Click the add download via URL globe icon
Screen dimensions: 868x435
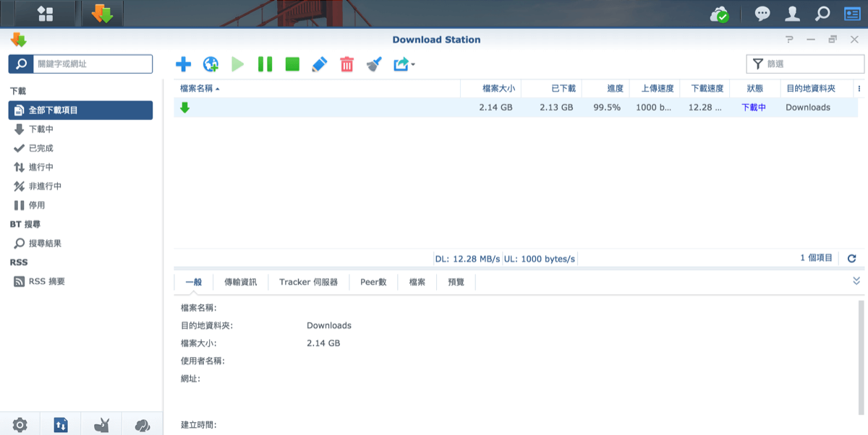[x=210, y=64]
